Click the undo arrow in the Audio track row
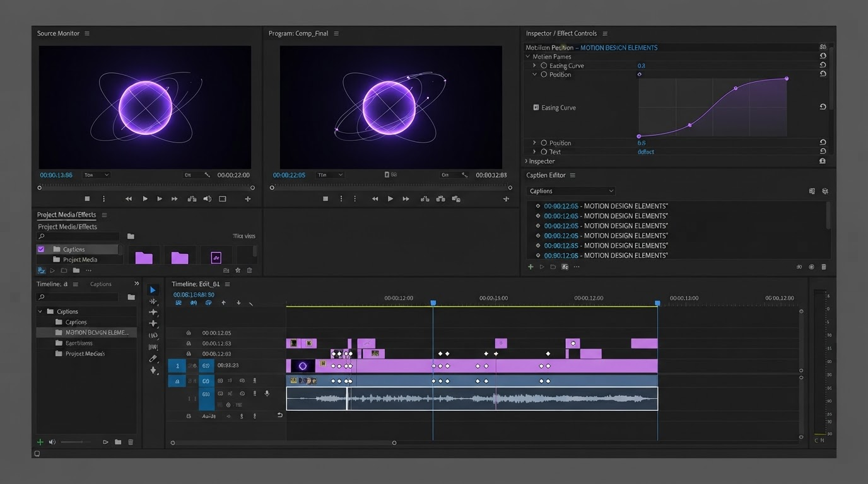The width and height of the screenshot is (868, 484). (x=280, y=415)
